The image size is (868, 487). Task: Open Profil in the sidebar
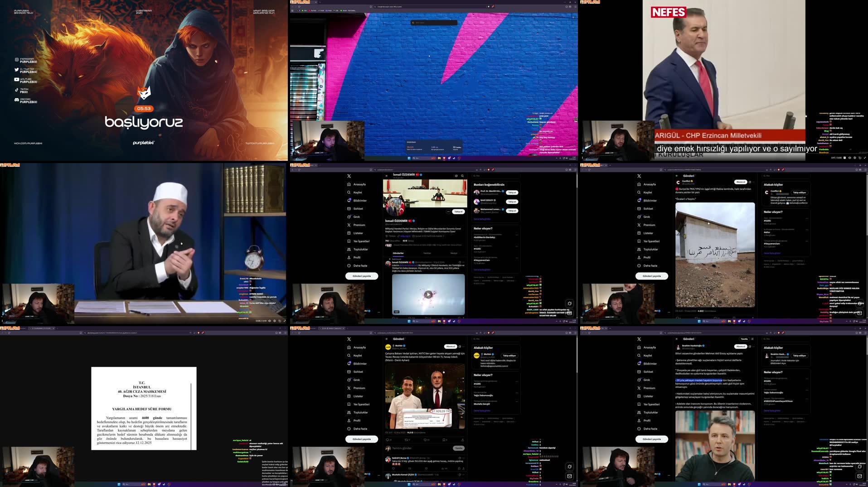(x=356, y=257)
